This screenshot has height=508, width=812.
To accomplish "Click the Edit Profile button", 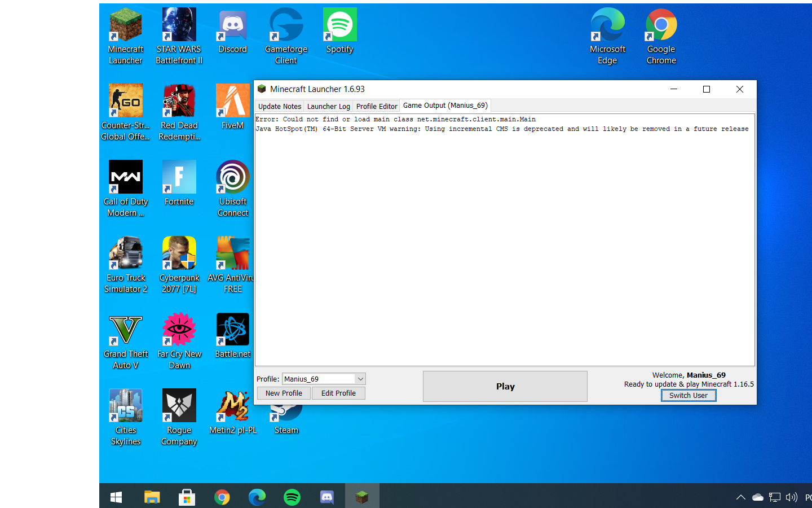I will pyautogui.click(x=338, y=393).
